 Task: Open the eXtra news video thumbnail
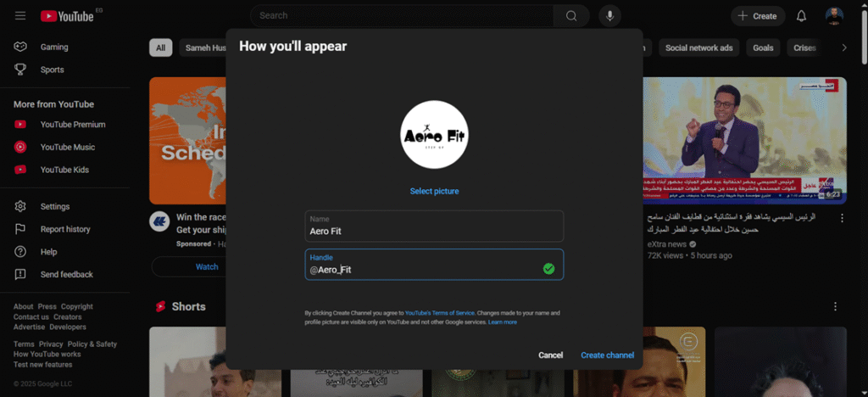click(744, 141)
